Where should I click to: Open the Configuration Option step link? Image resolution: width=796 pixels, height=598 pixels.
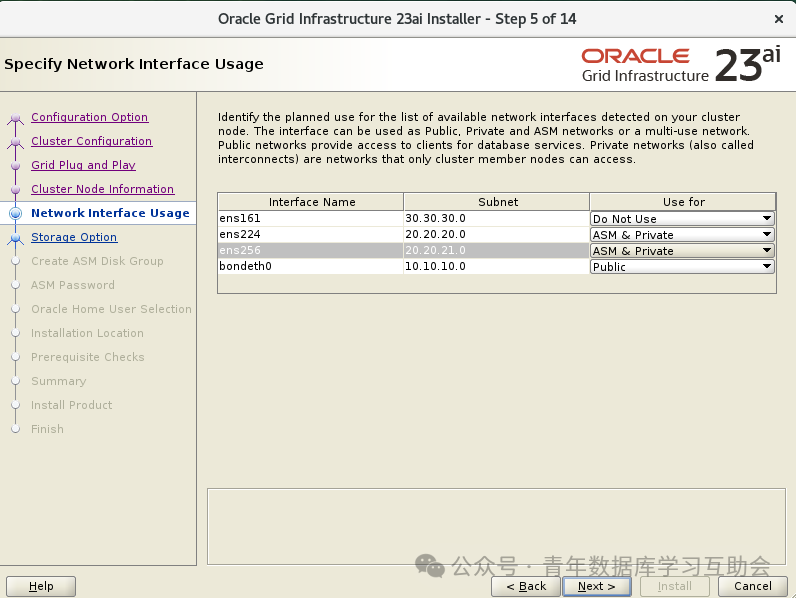89,117
